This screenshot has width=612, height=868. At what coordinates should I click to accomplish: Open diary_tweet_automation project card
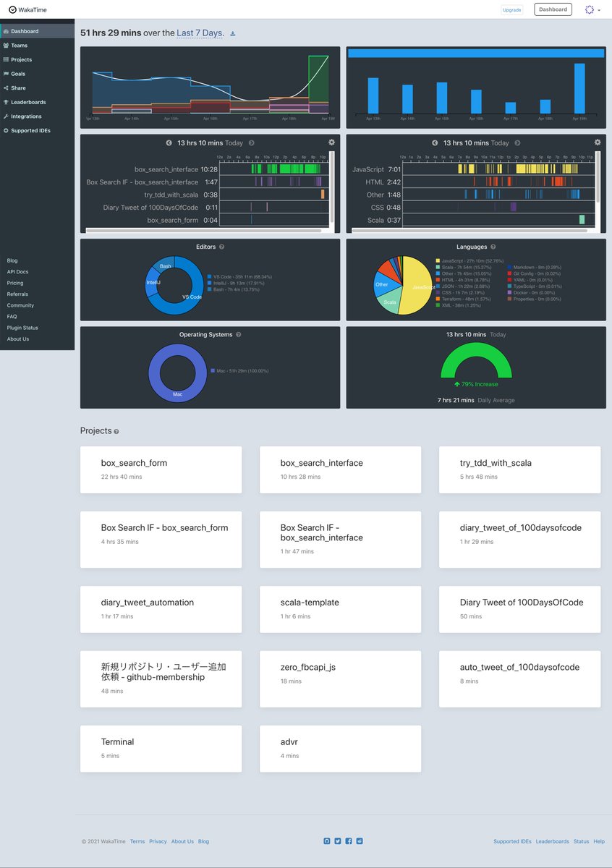pos(161,609)
